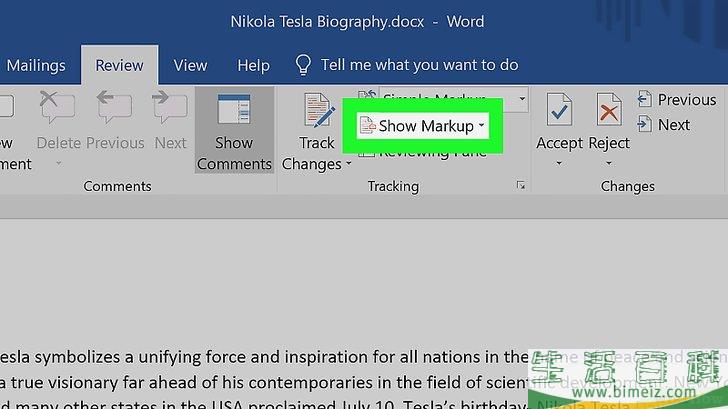Image resolution: width=728 pixels, height=409 pixels.
Task: Open the Show Markup menu
Action: point(423,126)
